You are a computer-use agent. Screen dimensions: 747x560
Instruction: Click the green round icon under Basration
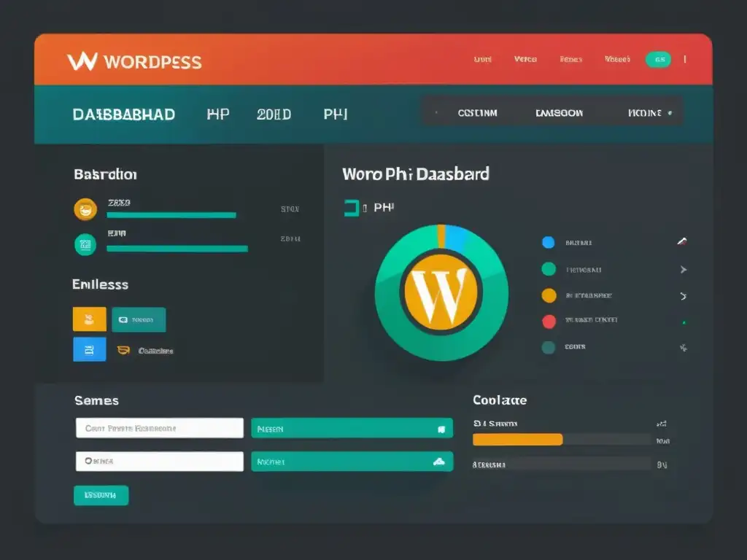(85, 244)
